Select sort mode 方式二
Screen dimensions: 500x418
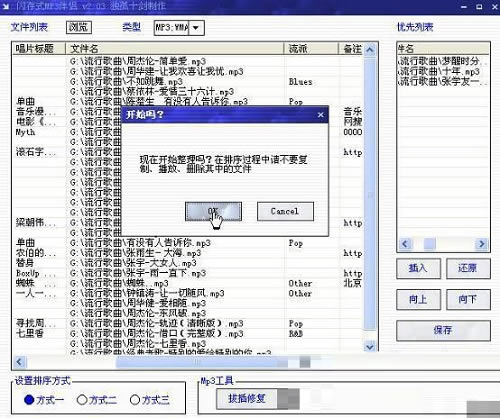pyautogui.click(x=97, y=400)
